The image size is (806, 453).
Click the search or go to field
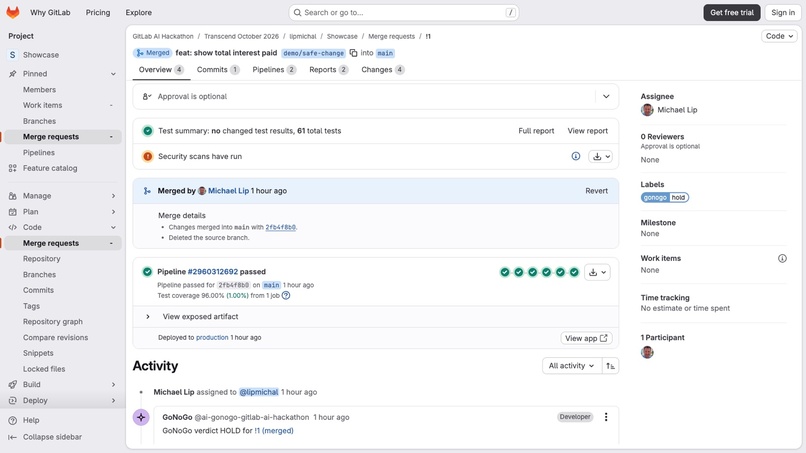404,12
